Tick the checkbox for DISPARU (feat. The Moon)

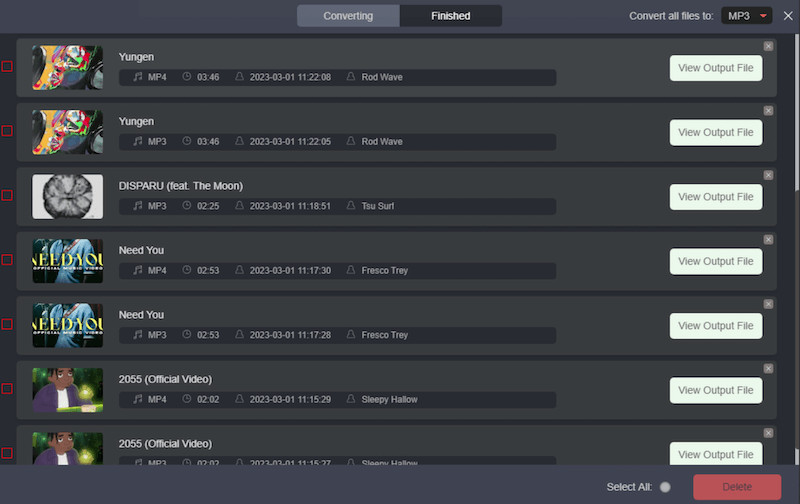pos(7,195)
